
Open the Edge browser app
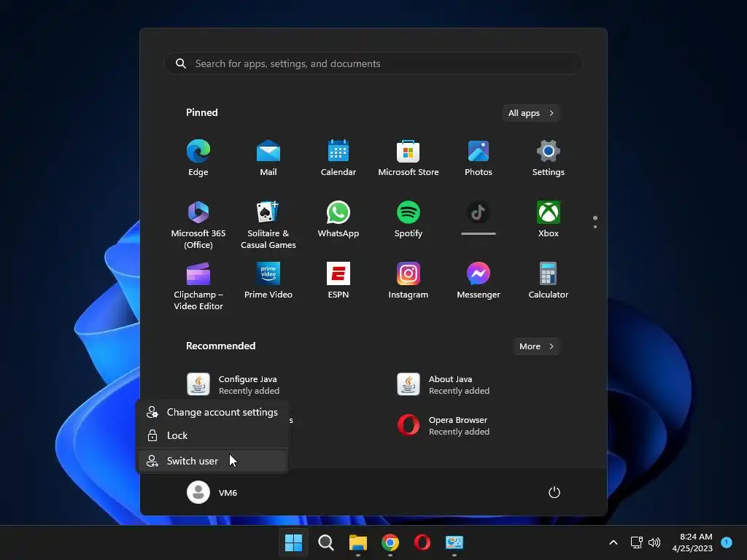click(x=198, y=157)
